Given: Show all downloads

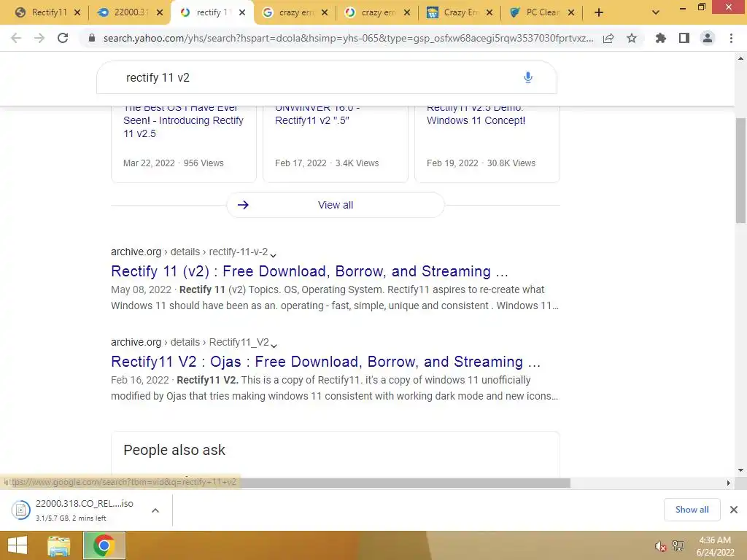Looking at the screenshot, I should click(x=692, y=510).
